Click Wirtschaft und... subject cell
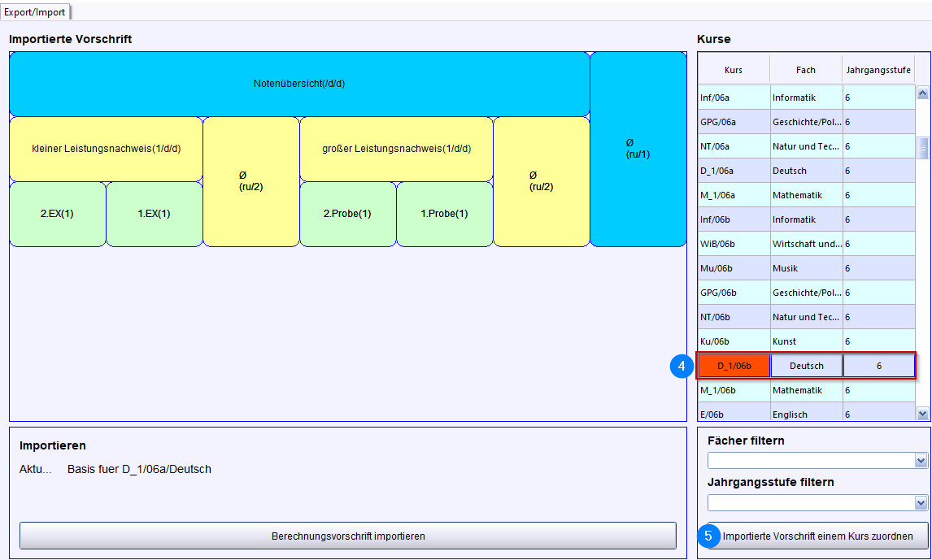 pyautogui.click(x=807, y=244)
